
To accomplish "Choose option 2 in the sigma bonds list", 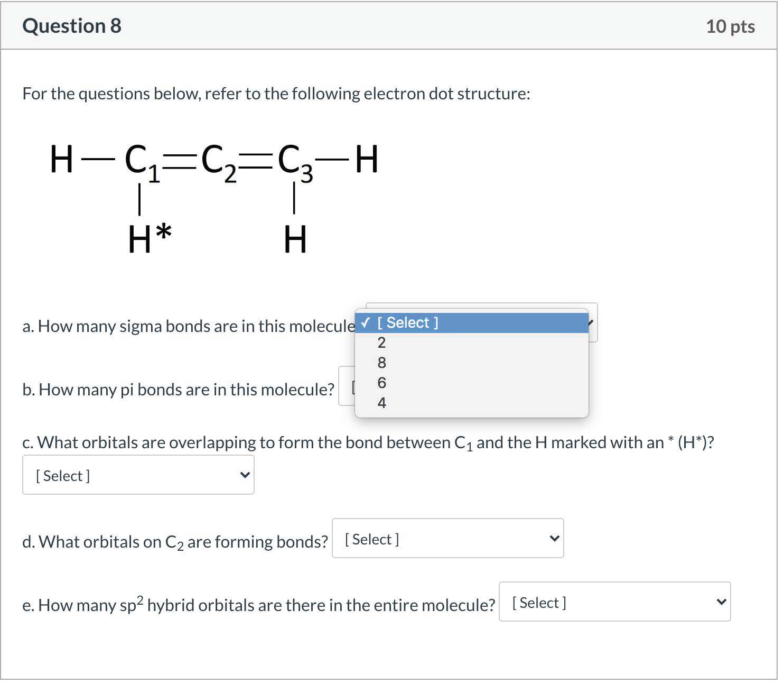I will 381,343.
